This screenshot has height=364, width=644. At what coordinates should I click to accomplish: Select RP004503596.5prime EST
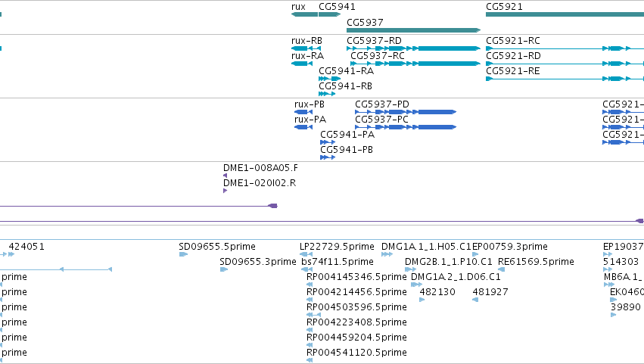click(x=356, y=307)
